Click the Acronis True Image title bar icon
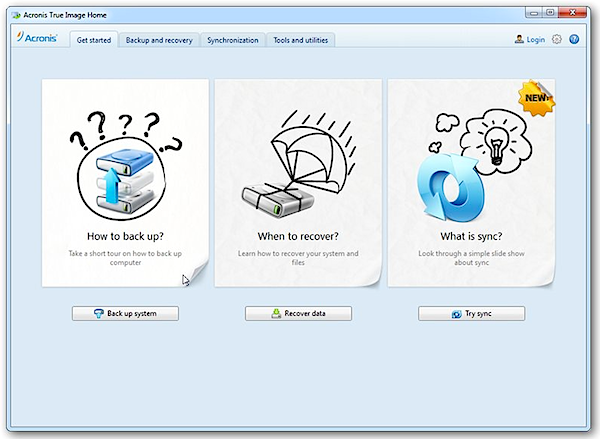Screen dimensions: 600x439 point(16,15)
